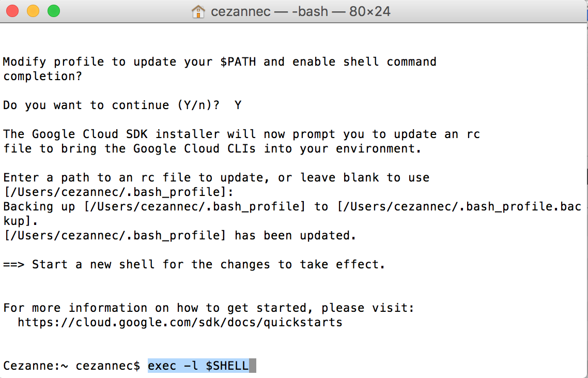
Task: Click the "[/Users/cezannec/.bash_profile]:" default path prompt
Action: click(x=118, y=192)
